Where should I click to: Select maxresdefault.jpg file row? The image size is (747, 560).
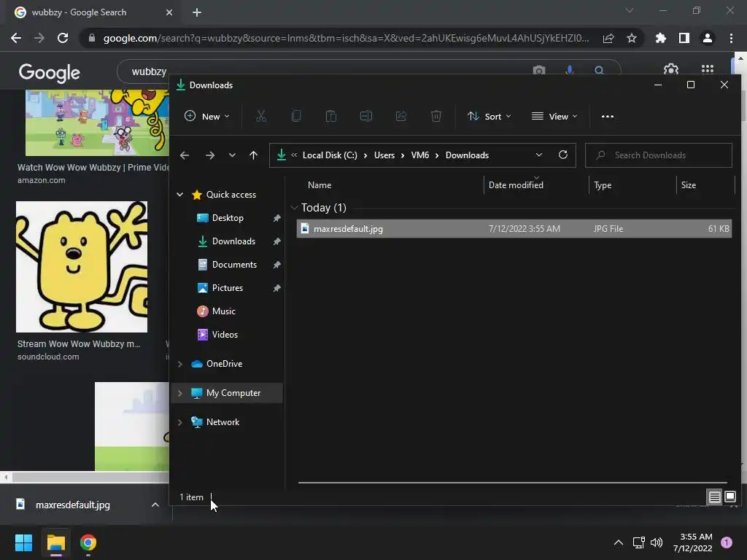(x=514, y=228)
